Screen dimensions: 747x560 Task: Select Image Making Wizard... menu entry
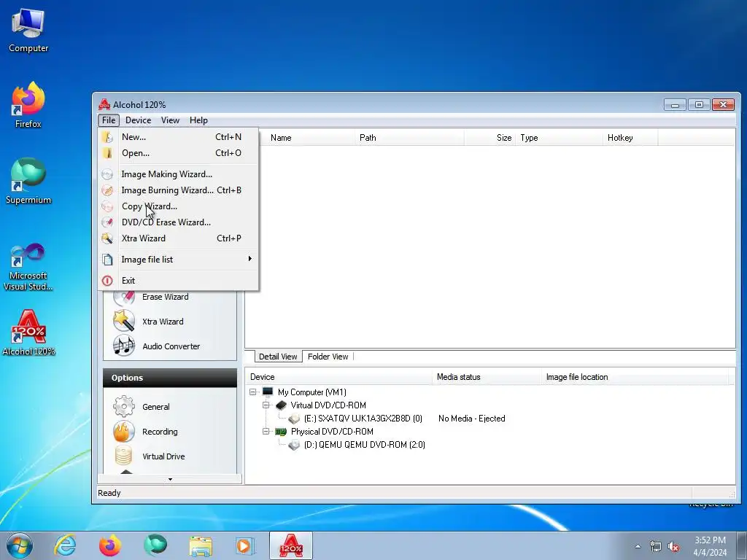[x=179, y=174]
